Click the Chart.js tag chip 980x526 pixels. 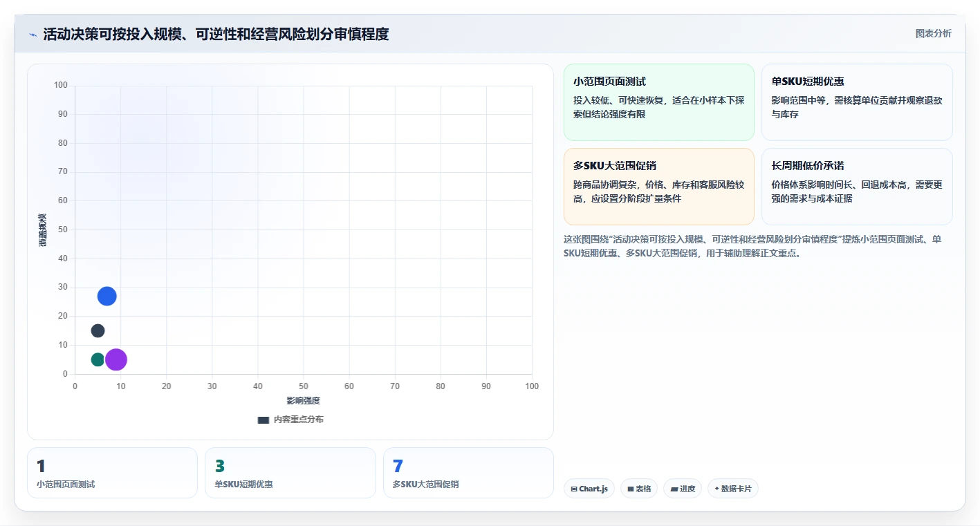pos(589,489)
